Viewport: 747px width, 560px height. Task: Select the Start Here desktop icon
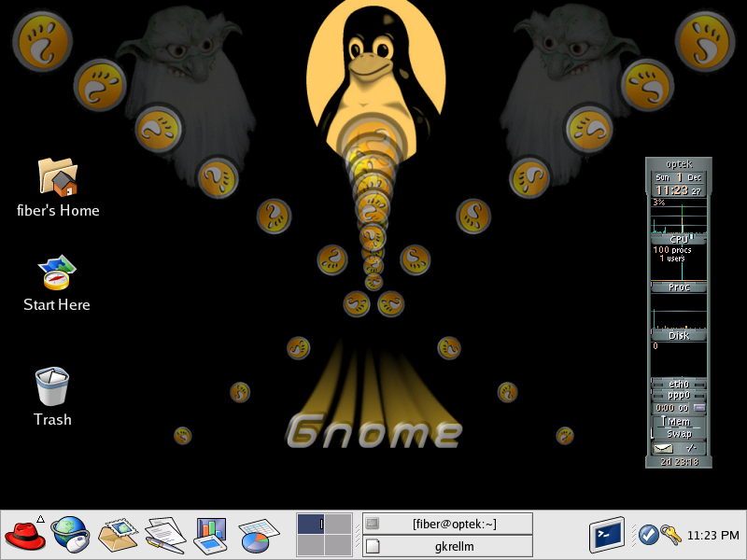57,284
